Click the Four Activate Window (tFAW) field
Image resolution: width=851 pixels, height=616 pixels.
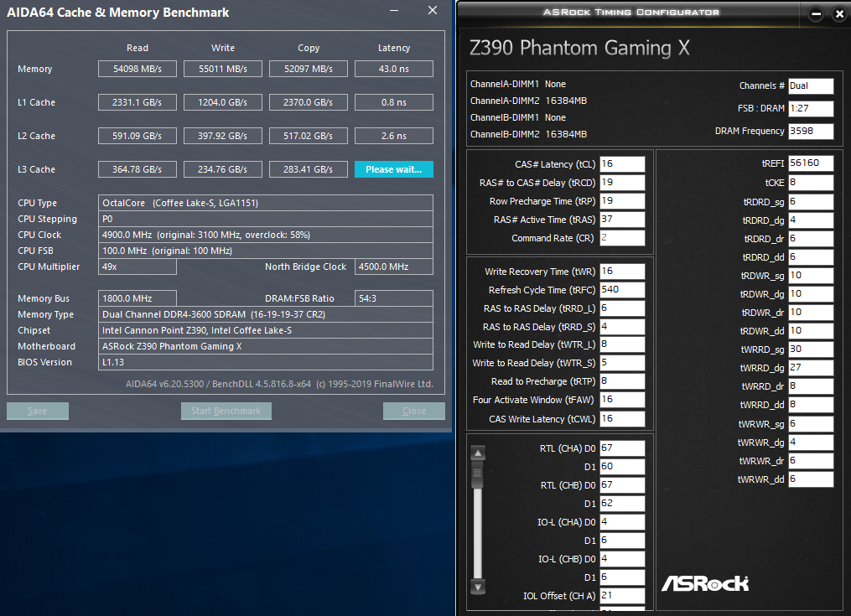coord(622,400)
